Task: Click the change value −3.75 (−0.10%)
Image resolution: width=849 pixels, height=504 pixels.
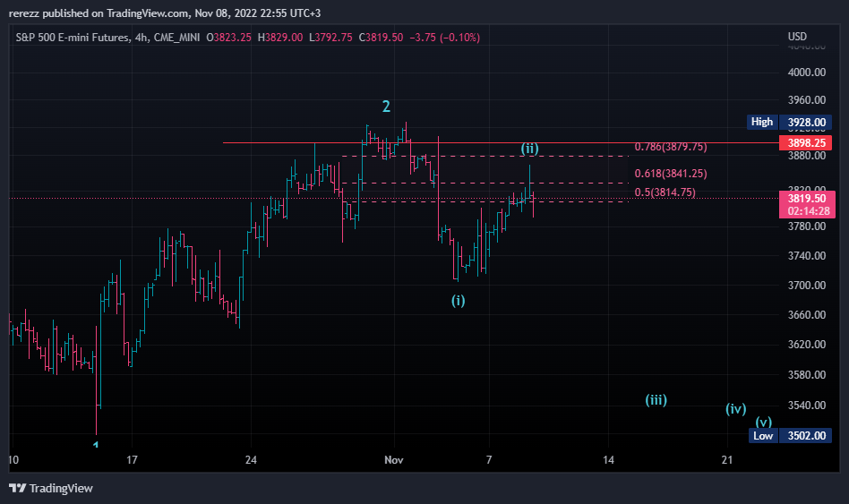Action: point(444,38)
